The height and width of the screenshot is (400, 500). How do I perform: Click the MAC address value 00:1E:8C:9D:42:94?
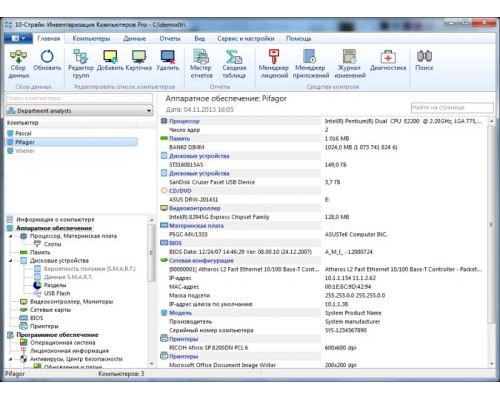click(x=348, y=287)
